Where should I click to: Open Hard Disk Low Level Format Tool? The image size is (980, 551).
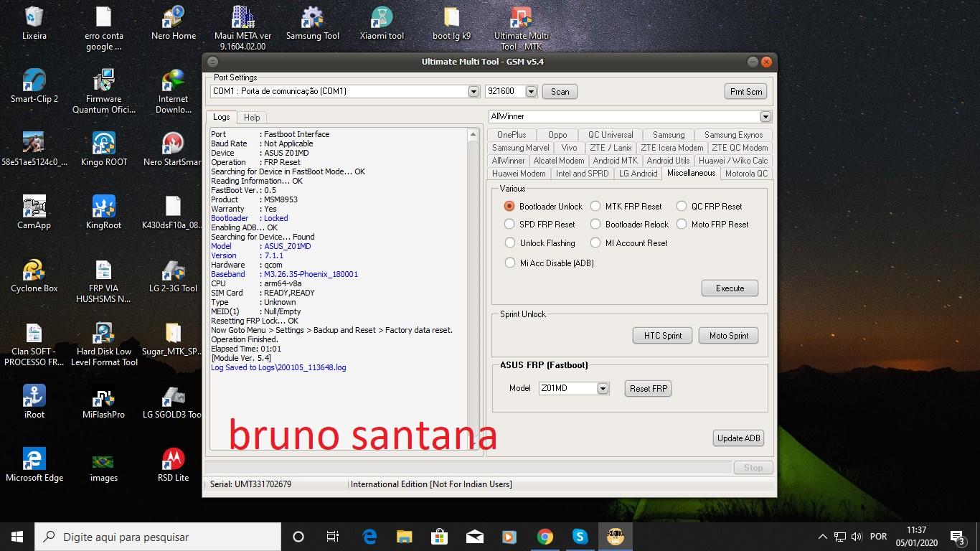pyautogui.click(x=103, y=344)
